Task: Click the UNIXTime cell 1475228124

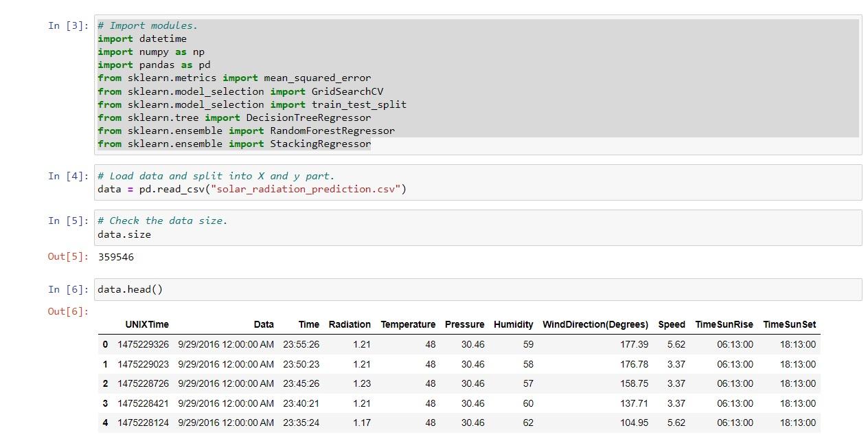Action: click(143, 423)
